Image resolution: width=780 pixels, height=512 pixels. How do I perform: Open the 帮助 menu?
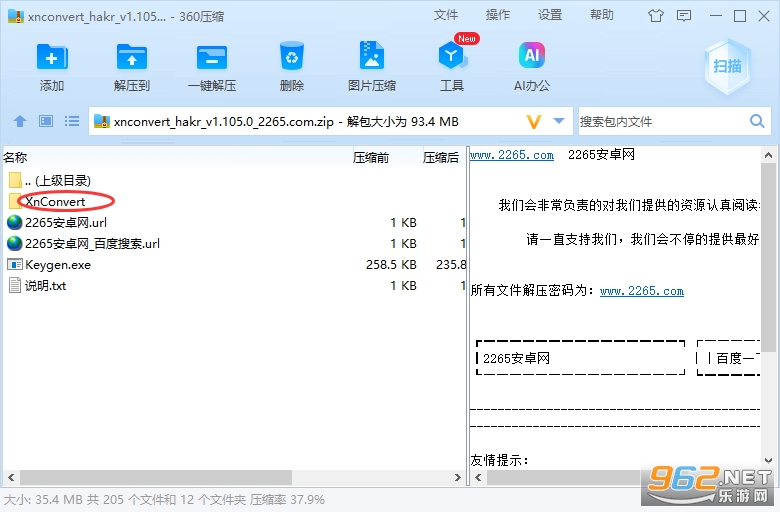601,15
